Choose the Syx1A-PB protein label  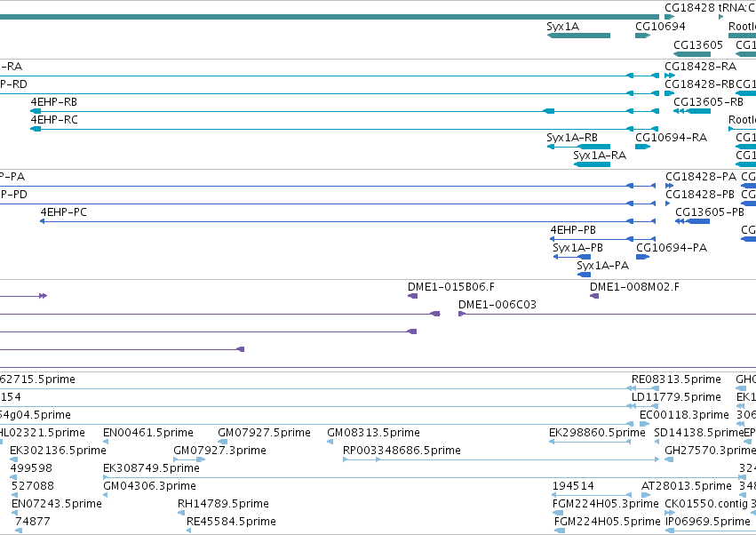point(577,248)
